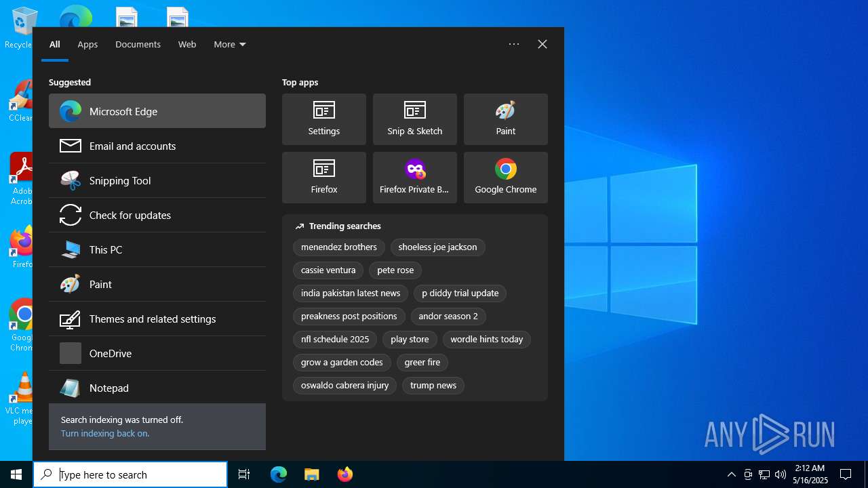Search trending 'trump news'
Viewport: 868px width, 488px height.
tap(433, 386)
